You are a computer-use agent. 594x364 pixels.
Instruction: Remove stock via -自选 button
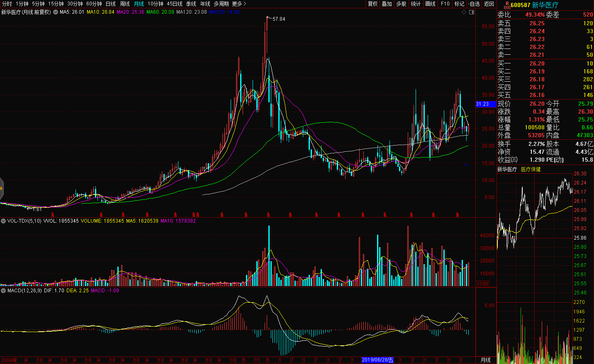(x=474, y=4)
